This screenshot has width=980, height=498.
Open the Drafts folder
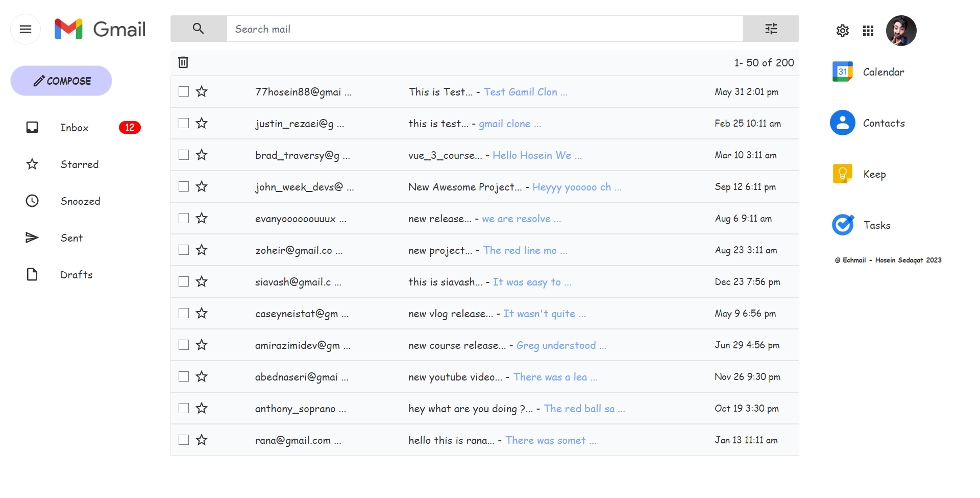pos(76,274)
